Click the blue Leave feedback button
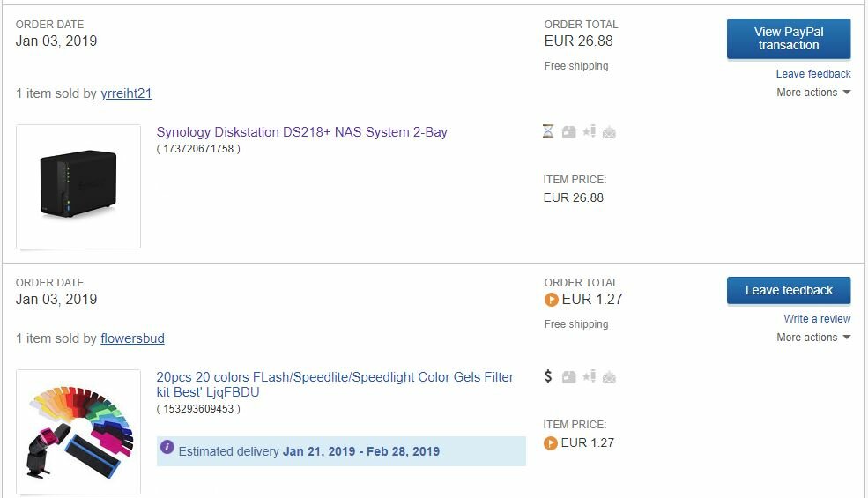 click(789, 290)
